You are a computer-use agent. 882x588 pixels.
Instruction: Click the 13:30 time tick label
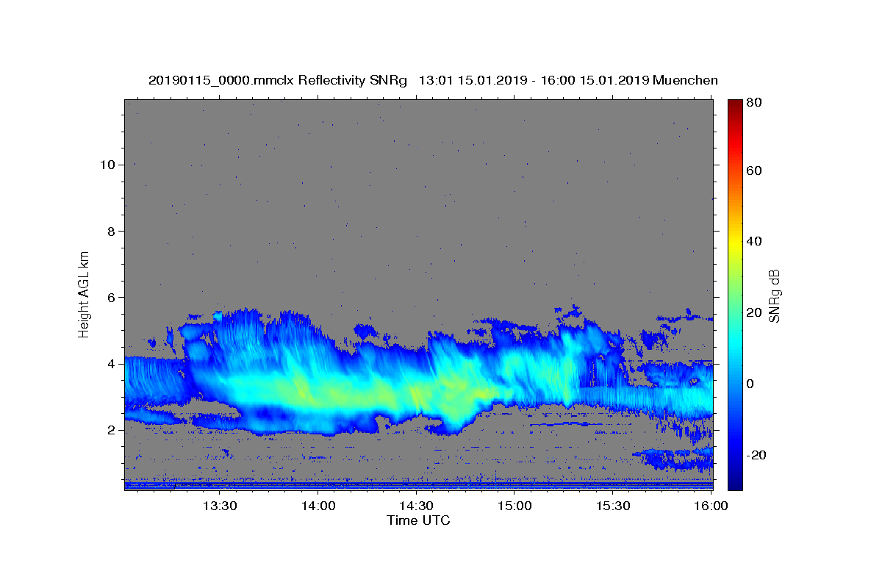point(219,506)
